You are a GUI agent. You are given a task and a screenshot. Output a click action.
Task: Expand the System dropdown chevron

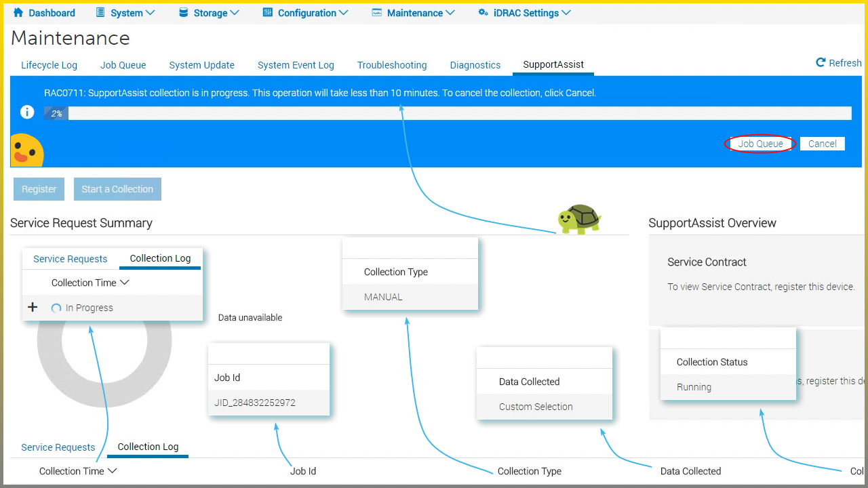coord(151,13)
